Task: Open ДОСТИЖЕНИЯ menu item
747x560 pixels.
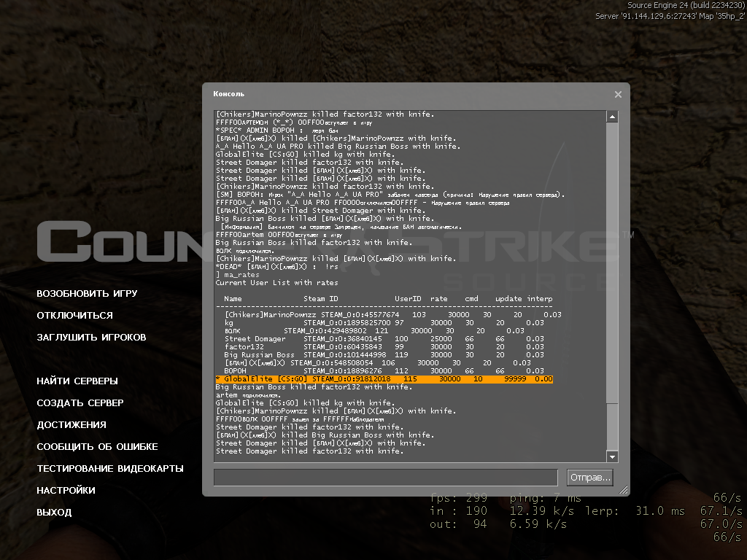Action: [x=71, y=425]
